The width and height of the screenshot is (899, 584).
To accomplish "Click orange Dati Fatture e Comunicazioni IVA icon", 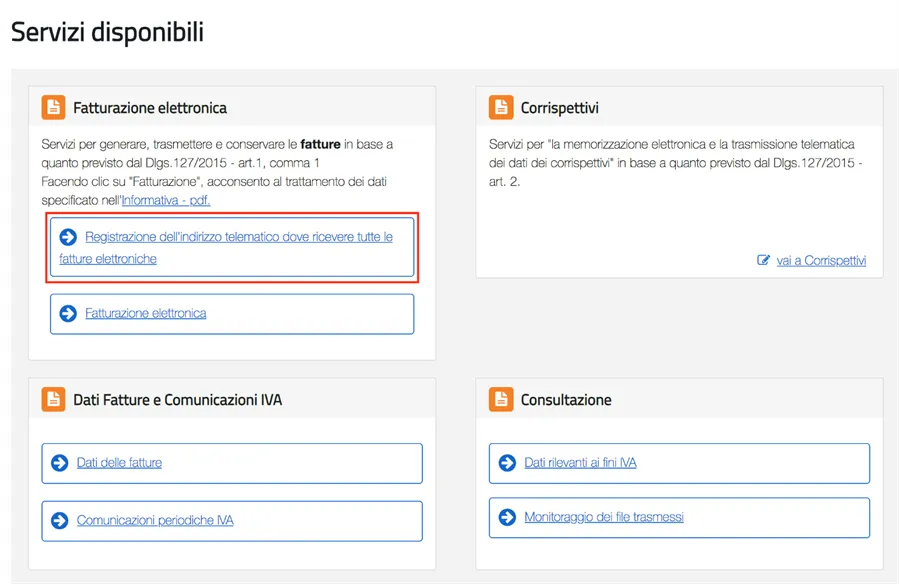I will click(53, 399).
